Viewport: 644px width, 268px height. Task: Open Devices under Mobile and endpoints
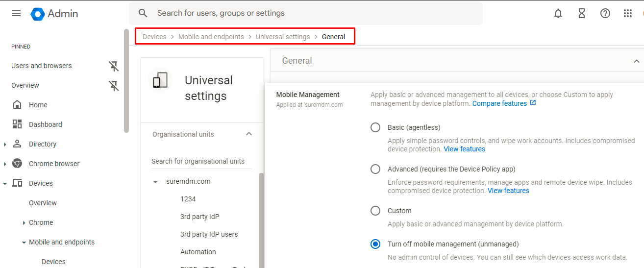[53, 262]
